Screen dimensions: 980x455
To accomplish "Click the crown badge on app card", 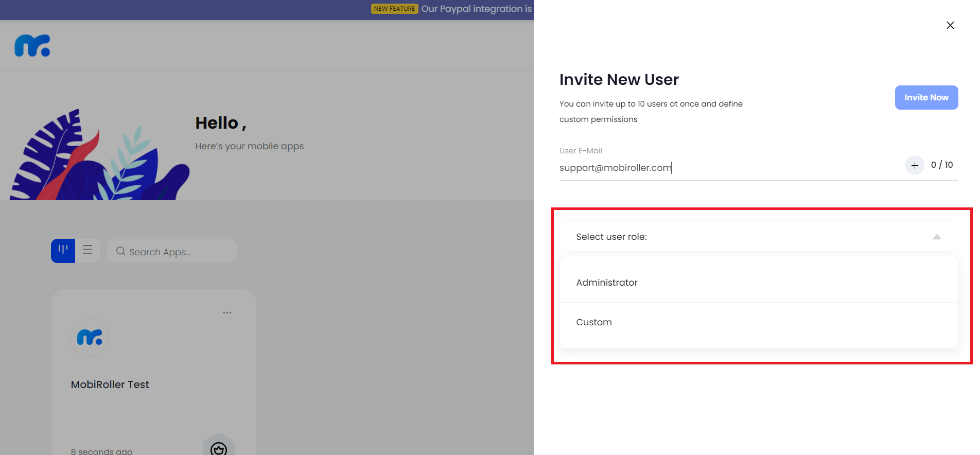I will coord(219,446).
